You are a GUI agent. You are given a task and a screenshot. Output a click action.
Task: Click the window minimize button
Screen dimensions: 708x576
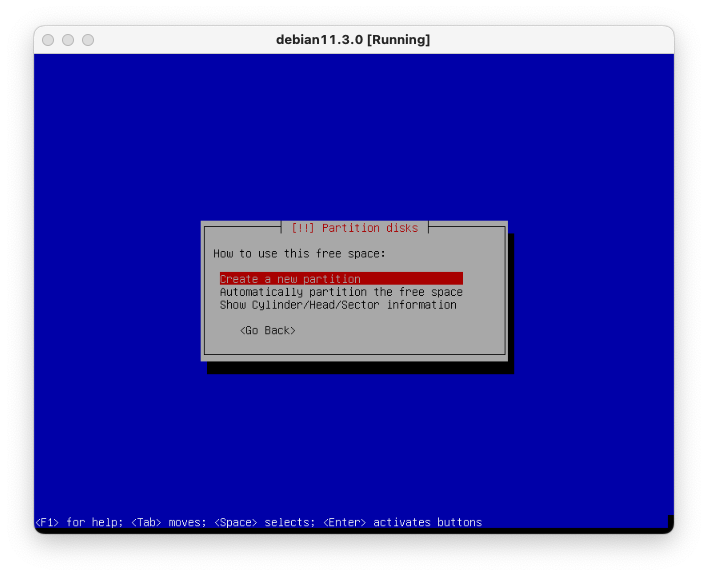pos(68,40)
